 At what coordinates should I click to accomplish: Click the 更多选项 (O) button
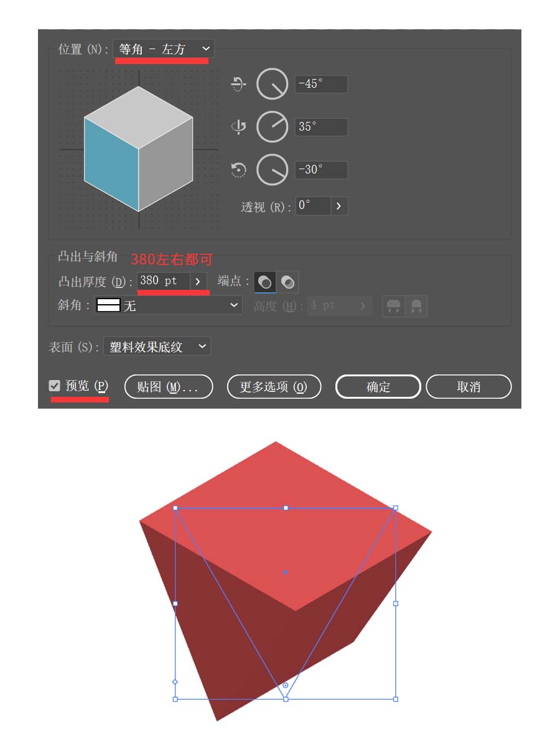[x=274, y=387]
